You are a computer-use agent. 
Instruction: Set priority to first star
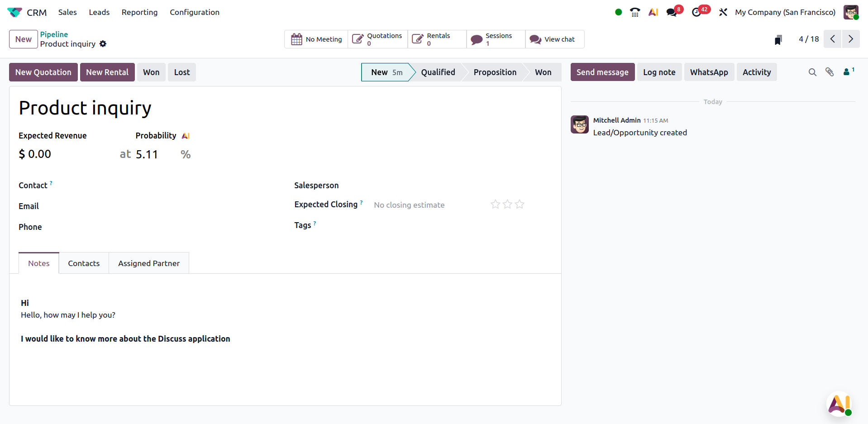[x=495, y=205]
